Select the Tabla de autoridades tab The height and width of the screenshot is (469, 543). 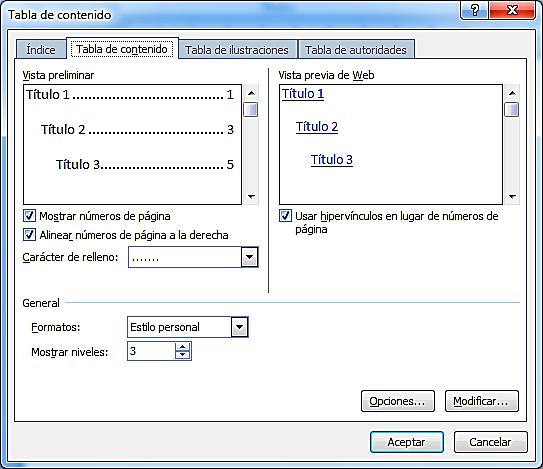356,50
